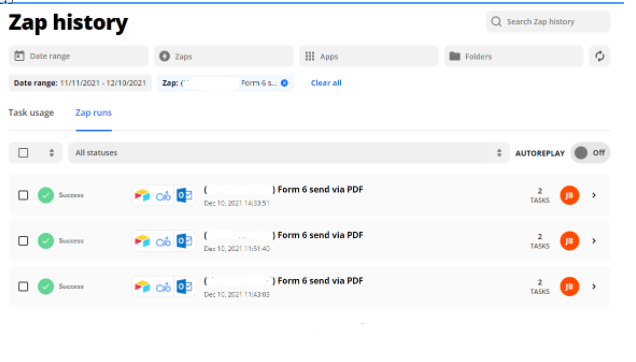Image resolution: width=636 pixels, height=362 pixels.
Task: Switch to the Task usage tab
Action: click(x=31, y=113)
